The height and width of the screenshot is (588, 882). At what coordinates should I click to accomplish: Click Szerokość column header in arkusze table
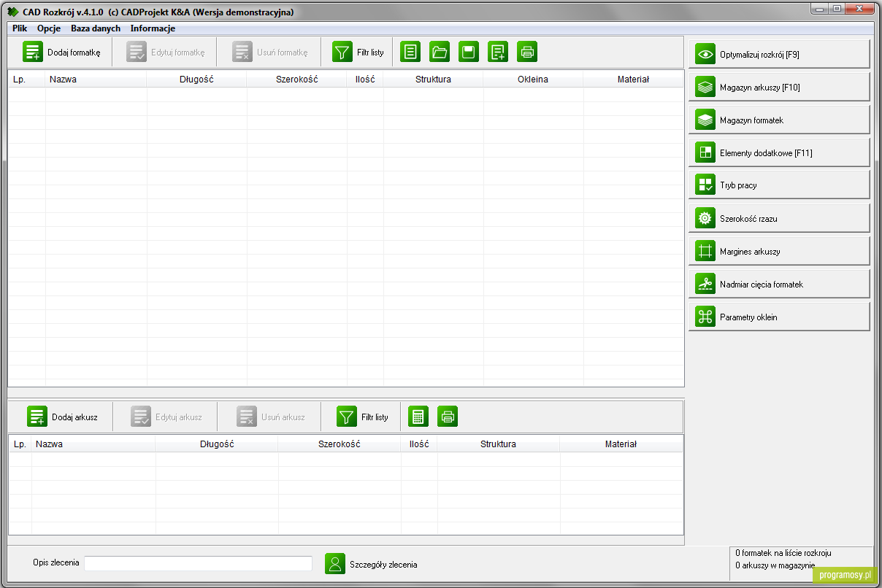click(340, 444)
